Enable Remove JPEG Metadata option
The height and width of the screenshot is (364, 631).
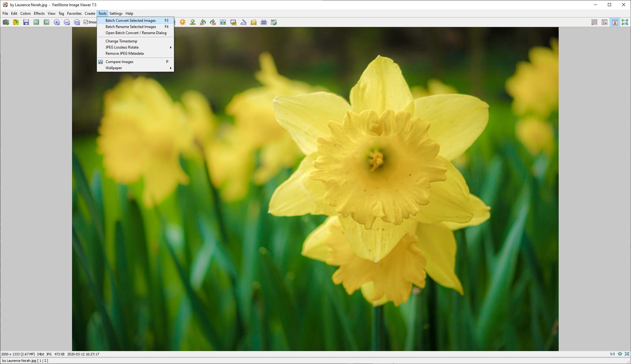pyautogui.click(x=124, y=53)
